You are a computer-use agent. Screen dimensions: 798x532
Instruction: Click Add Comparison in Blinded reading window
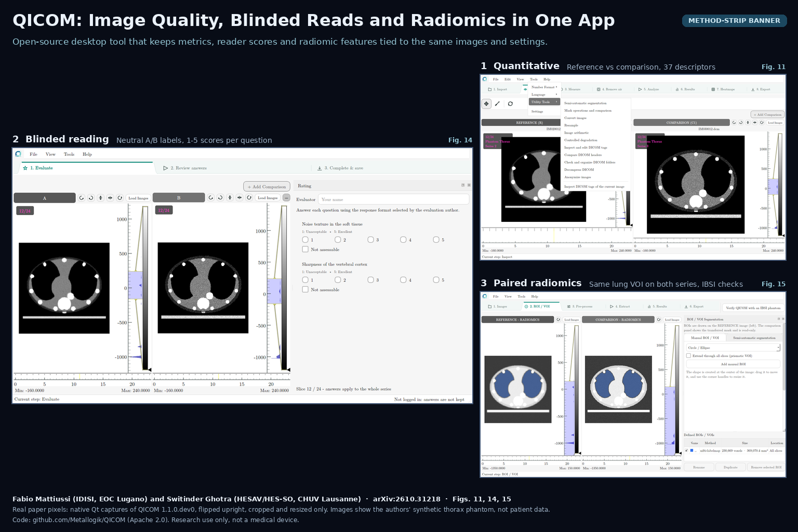(267, 187)
